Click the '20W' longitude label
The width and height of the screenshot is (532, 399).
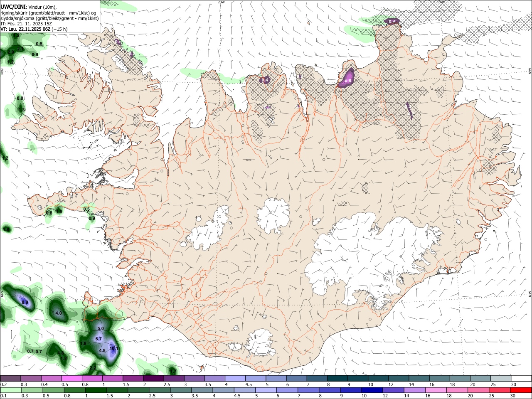pos(221,2)
